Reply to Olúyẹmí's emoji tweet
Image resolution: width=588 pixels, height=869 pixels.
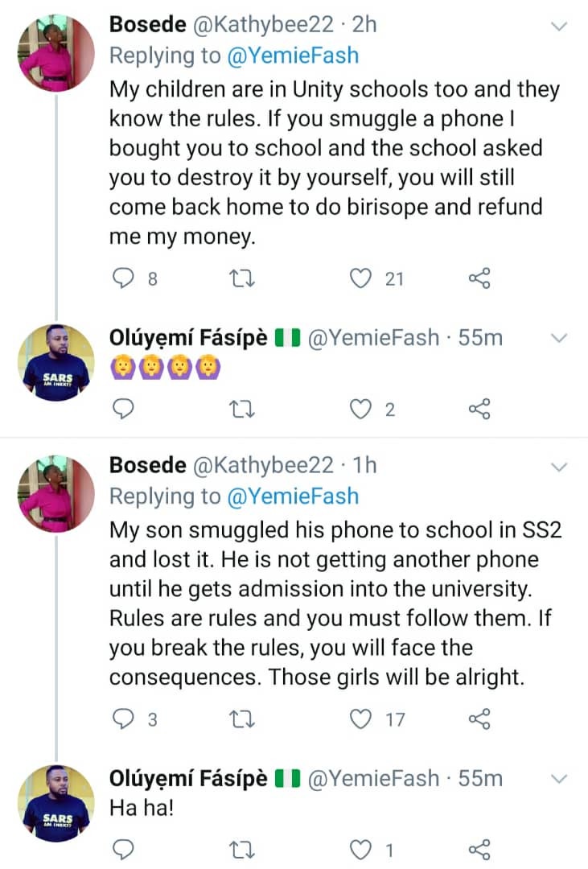coord(122,410)
